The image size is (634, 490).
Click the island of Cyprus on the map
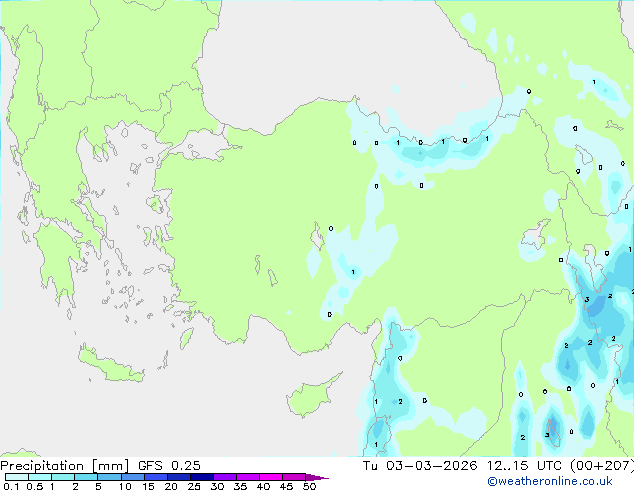pyautogui.click(x=311, y=396)
